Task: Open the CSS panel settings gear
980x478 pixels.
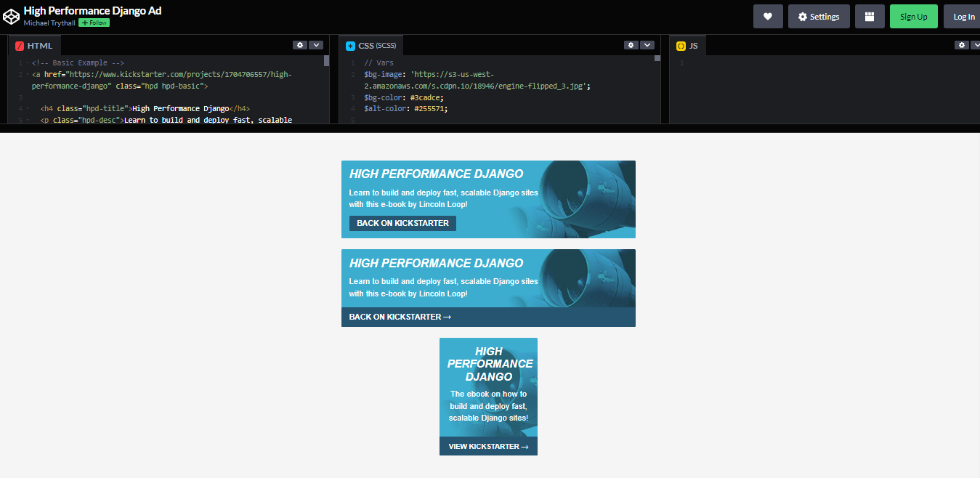Action: click(631, 44)
